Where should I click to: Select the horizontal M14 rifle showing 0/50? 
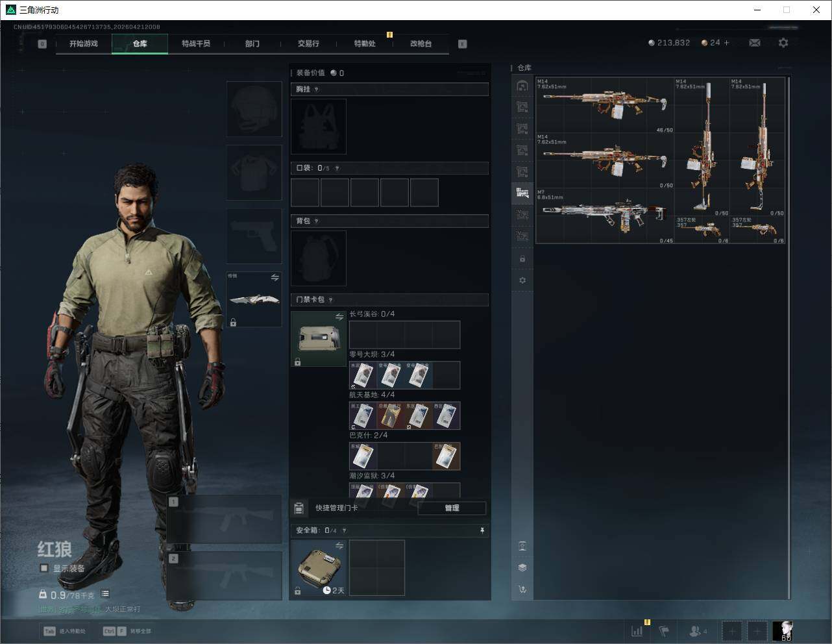click(606, 162)
